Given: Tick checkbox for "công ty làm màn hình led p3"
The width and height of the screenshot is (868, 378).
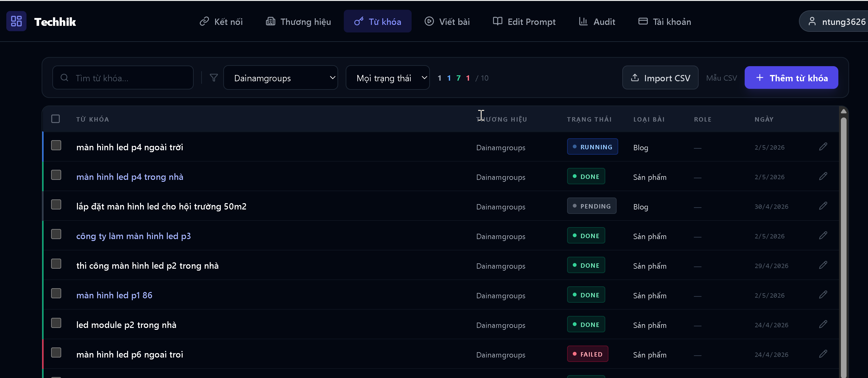Looking at the screenshot, I should [56, 234].
